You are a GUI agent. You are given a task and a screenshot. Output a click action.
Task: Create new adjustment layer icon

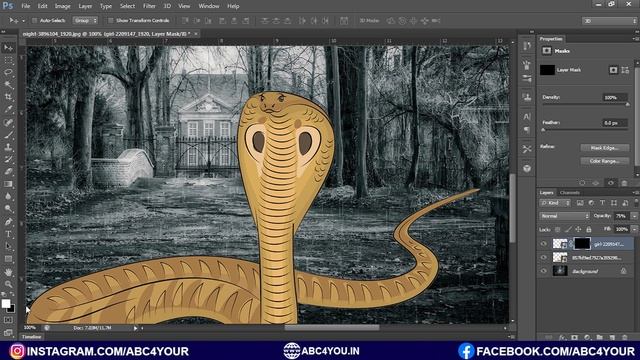point(587,338)
